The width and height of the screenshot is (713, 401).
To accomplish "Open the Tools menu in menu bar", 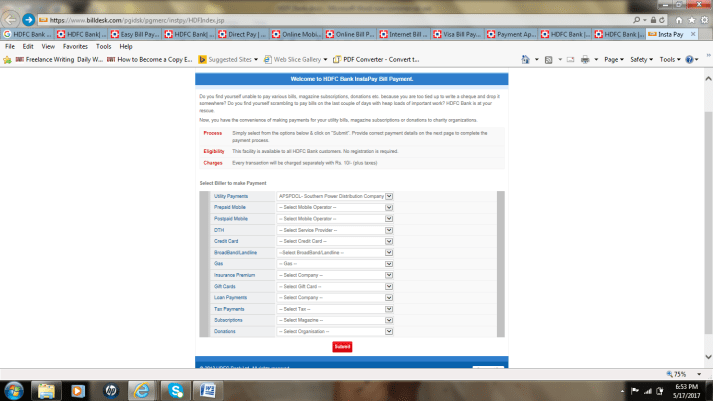I will tap(103, 46).
